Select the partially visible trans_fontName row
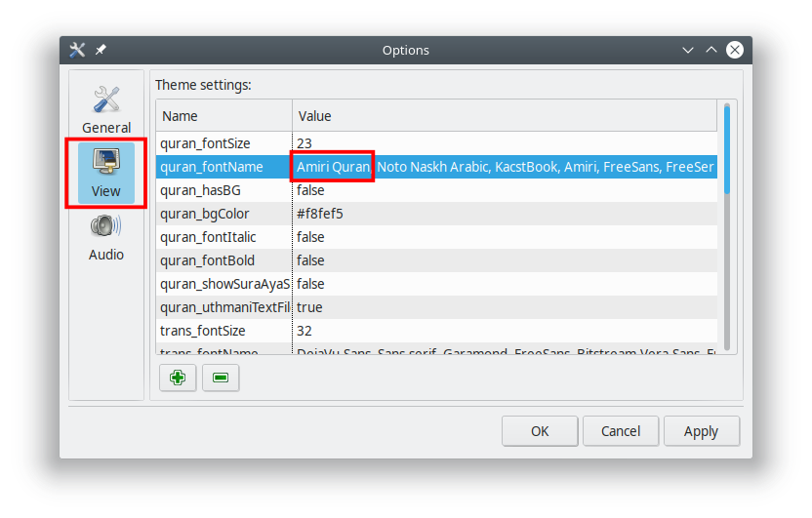This screenshot has height=518, width=812. tap(209, 351)
